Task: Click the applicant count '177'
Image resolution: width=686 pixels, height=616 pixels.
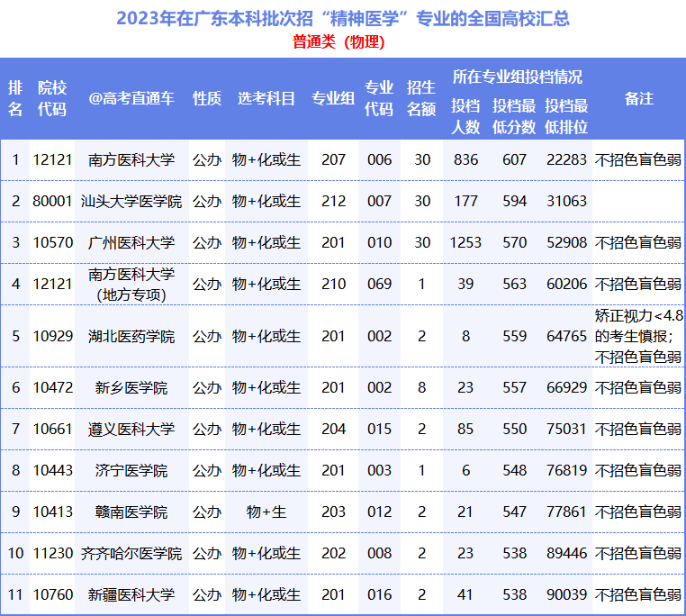Action: tap(466, 202)
